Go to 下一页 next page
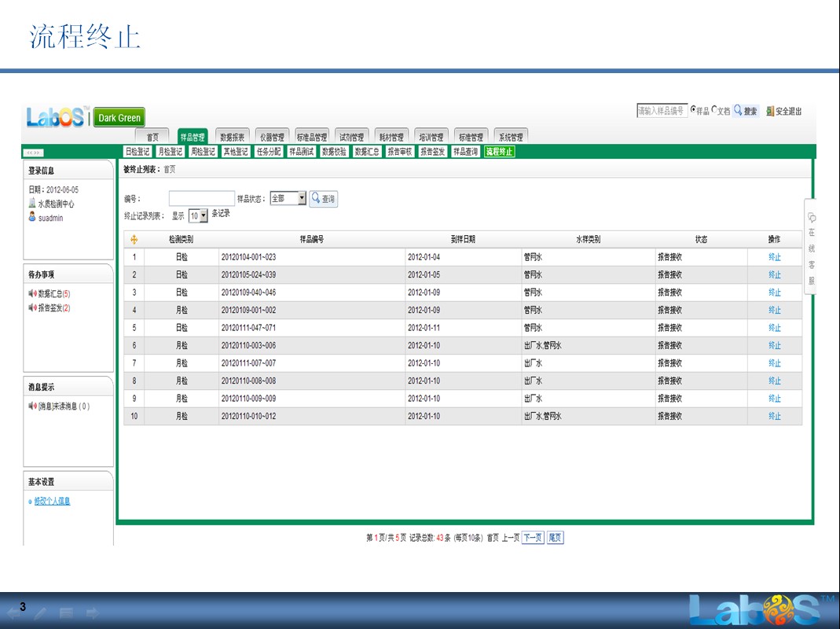The height and width of the screenshot is (629, 840). (533, 538)
